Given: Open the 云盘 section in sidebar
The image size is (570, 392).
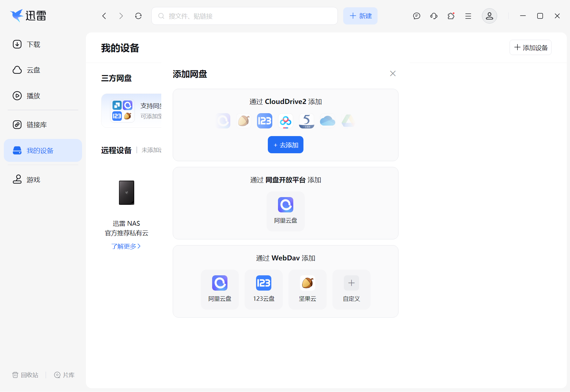Looking at the screenshot, I should tap(43, 70).
